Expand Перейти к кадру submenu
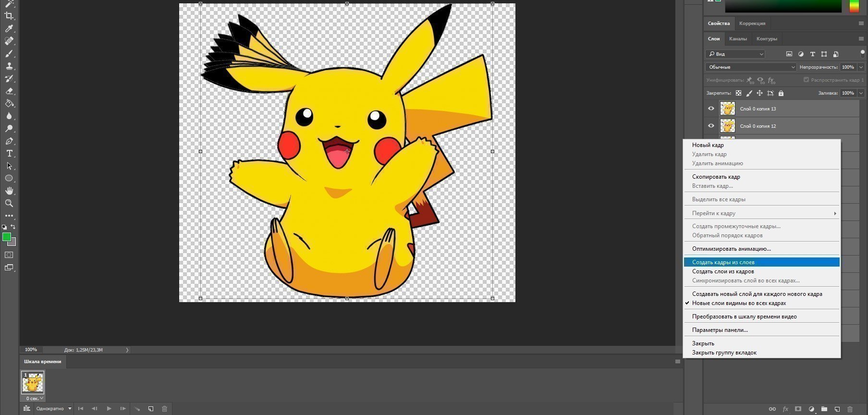Screen dimensions: 868x415 click(x=762, y=213)
